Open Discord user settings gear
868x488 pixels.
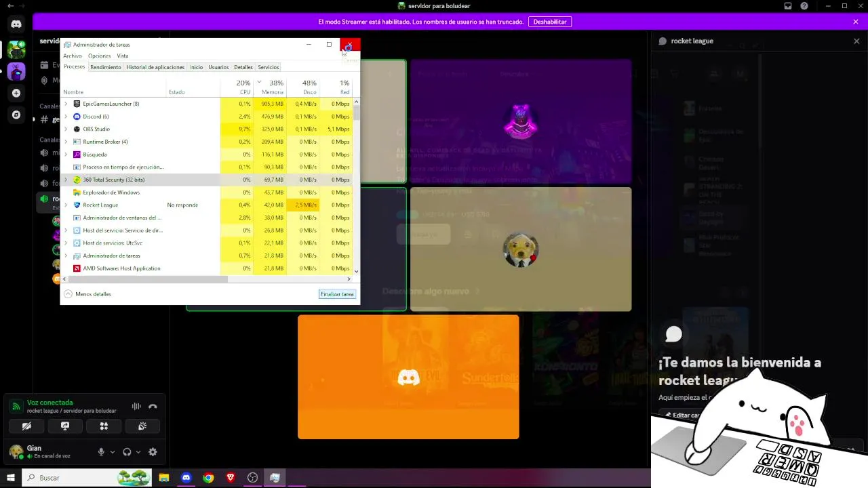(153, 452)
